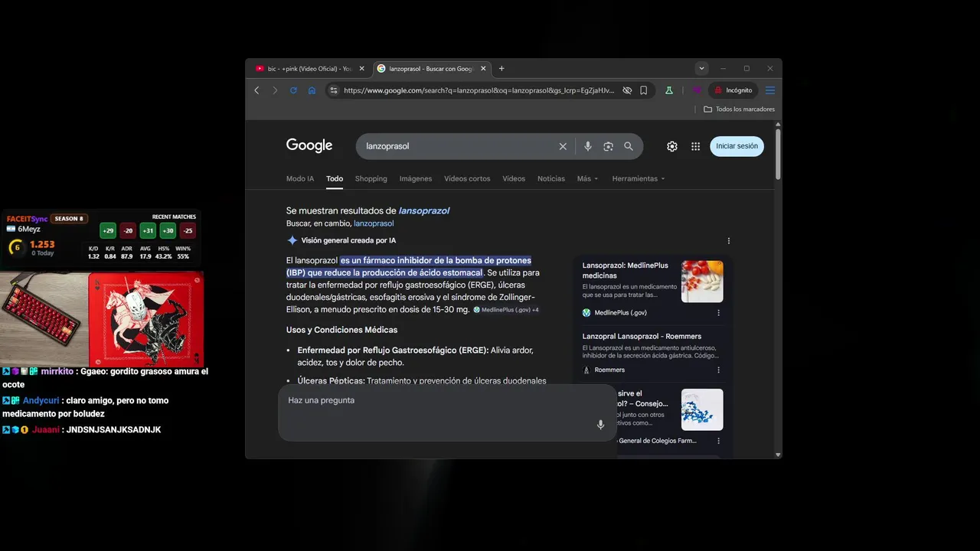Open Modo IA tab
This screenshot has height=551, width=980.
pyautogui.click(x=300, y=178)
